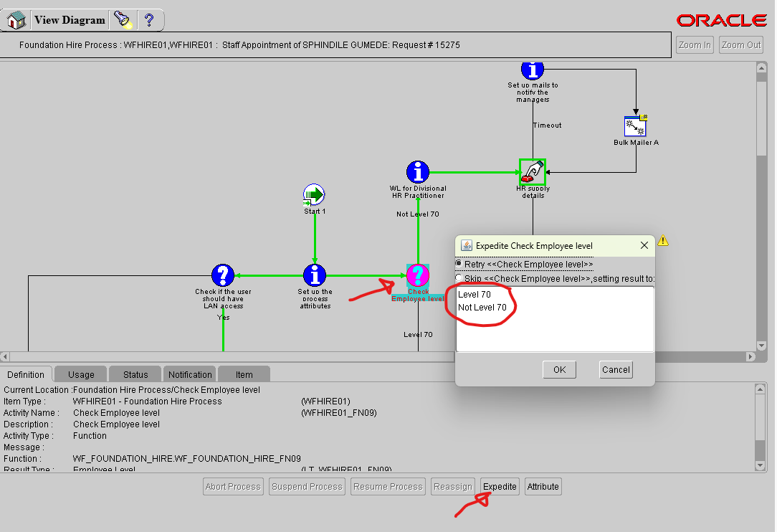Click the flashlight find icon
Screen dimensions: 777x532
click(123, 20)
